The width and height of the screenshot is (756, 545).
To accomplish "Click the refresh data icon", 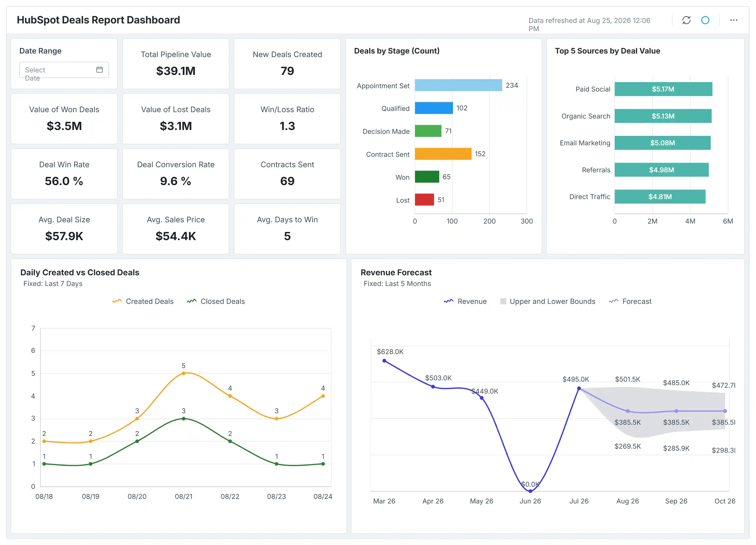I will [686, 20].
